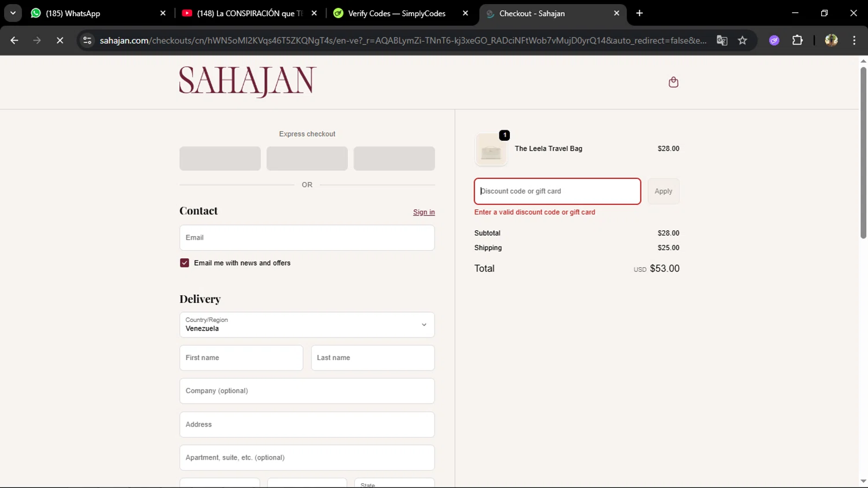Close the Checkout - Sahajan tab

[616, 13]
